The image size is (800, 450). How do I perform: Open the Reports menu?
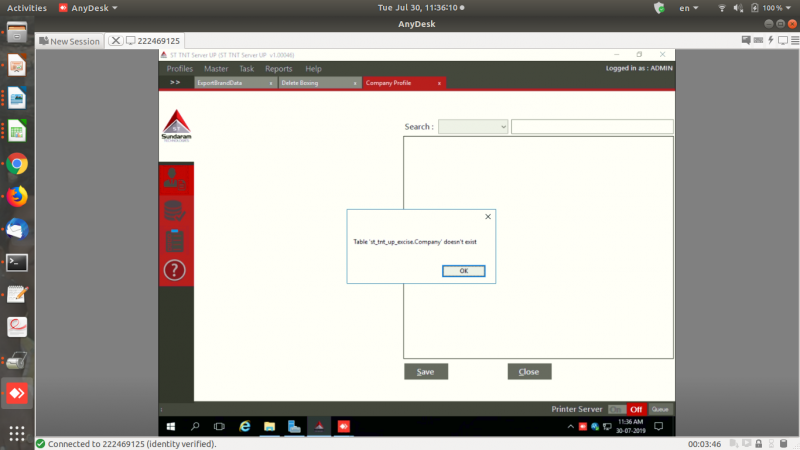279,69
